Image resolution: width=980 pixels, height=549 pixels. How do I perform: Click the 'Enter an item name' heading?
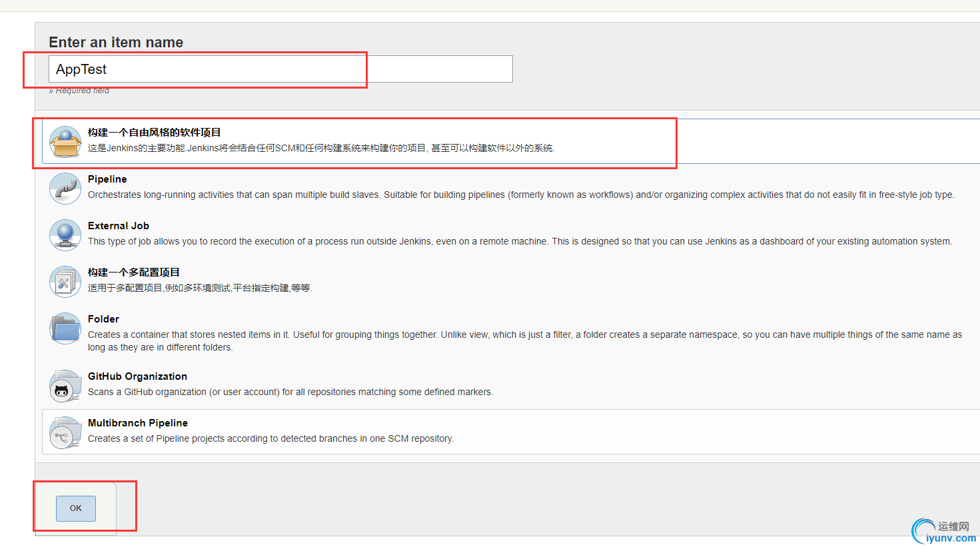[x=116, y=42]
